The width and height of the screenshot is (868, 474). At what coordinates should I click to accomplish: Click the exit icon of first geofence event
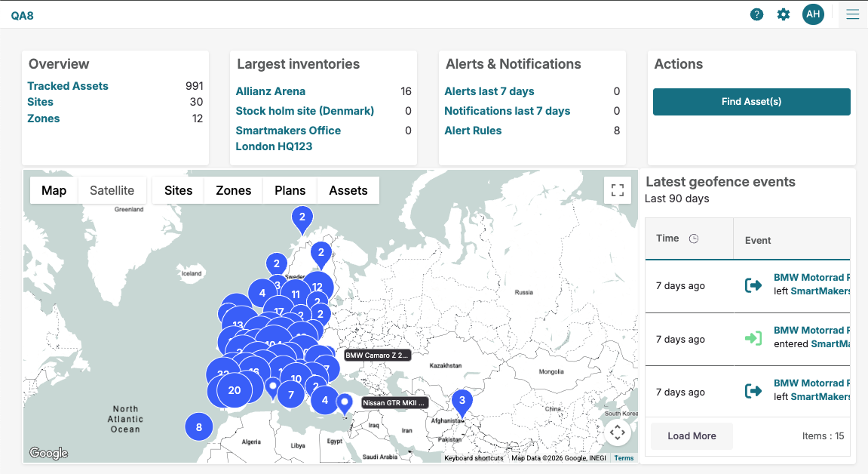click(x=753, y=285)
